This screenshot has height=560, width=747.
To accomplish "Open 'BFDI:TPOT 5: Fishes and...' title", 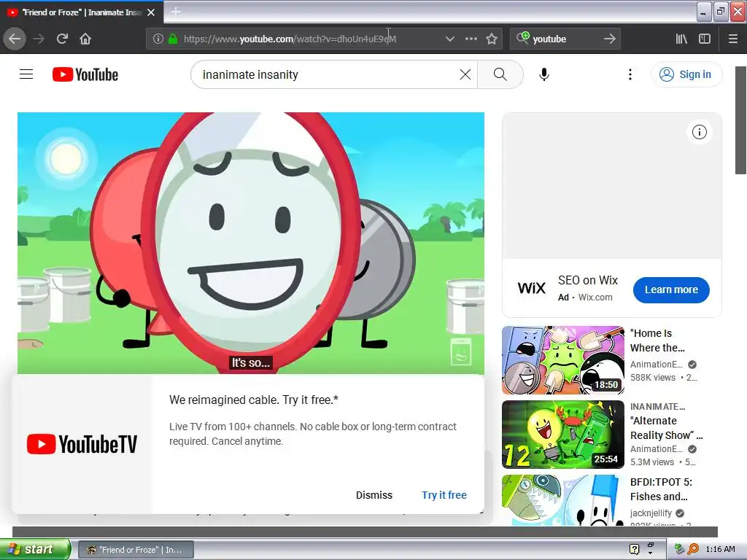I will [661, 489].
